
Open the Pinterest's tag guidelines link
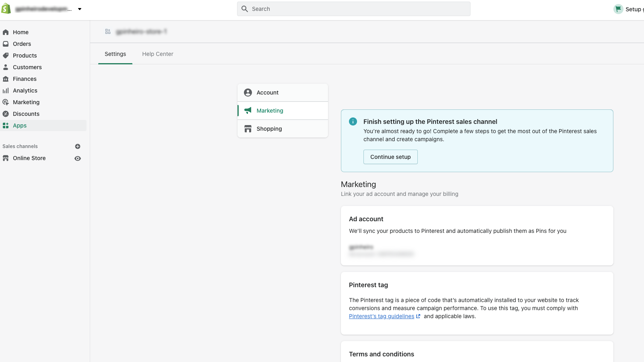point(381,316)
